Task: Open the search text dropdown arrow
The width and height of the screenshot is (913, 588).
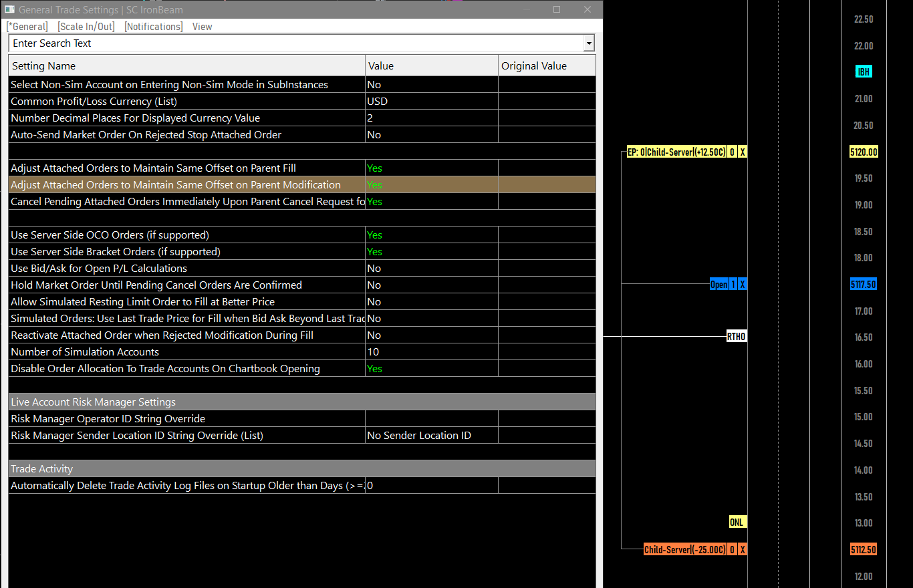Action: tap(589, 43)
